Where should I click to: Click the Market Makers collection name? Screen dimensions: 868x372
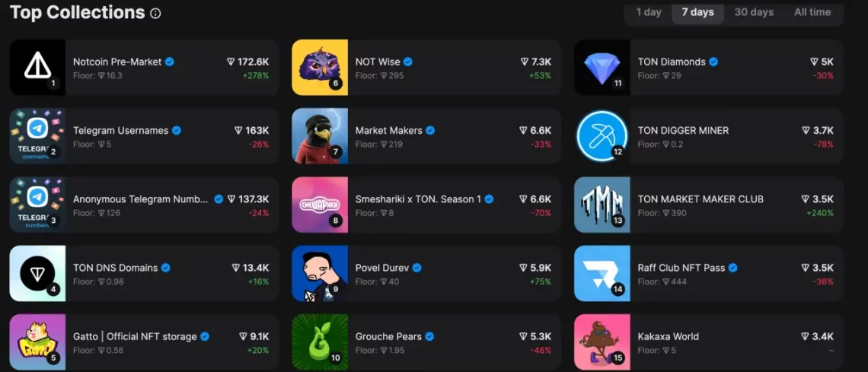[388, 130]
